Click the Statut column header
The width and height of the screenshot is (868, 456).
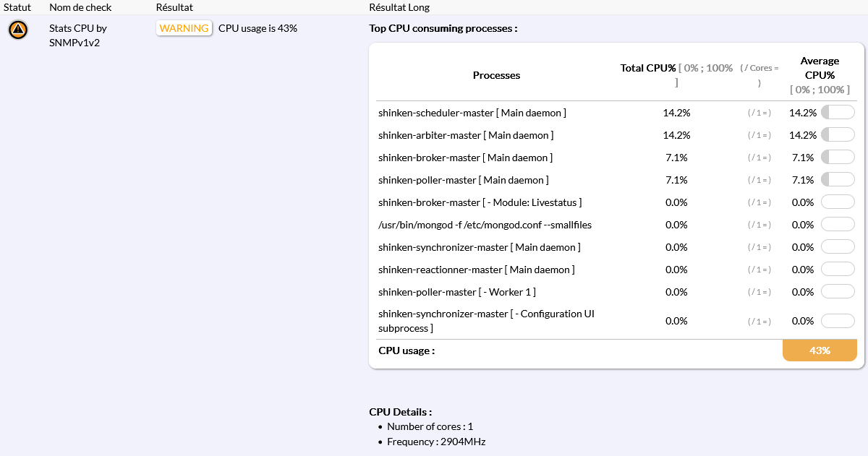click(17, 7)
